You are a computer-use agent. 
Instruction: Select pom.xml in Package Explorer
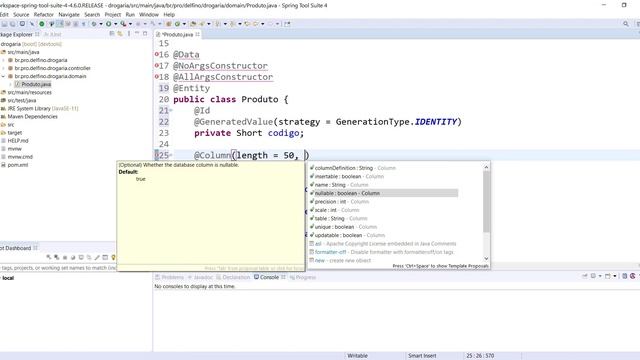(18, 165)
